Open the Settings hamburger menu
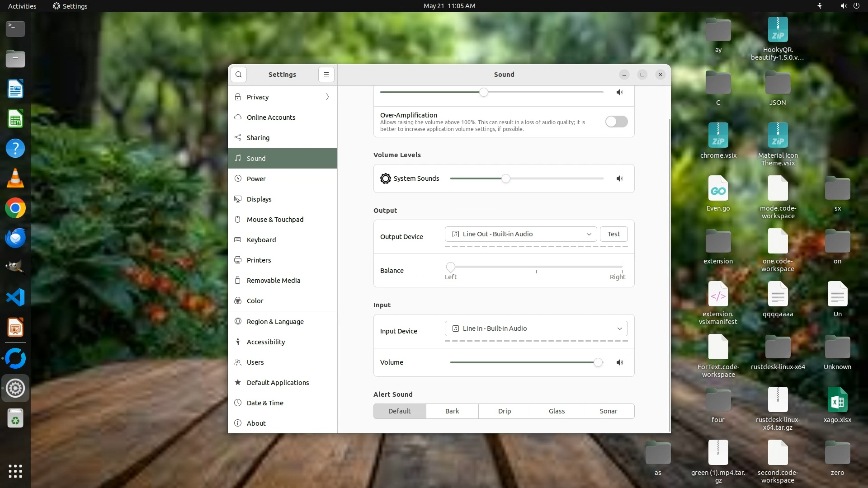868x488 pixels. [x=326, y=75]
